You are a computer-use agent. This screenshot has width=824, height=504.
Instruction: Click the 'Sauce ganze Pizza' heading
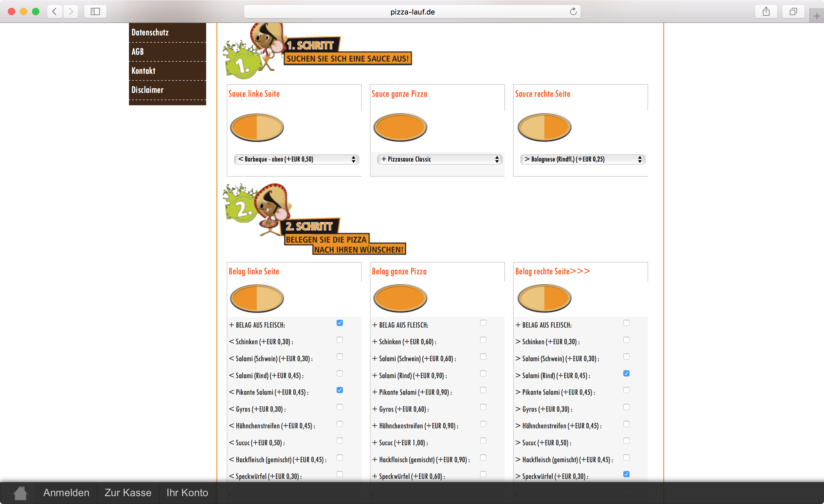click(399, 94)
